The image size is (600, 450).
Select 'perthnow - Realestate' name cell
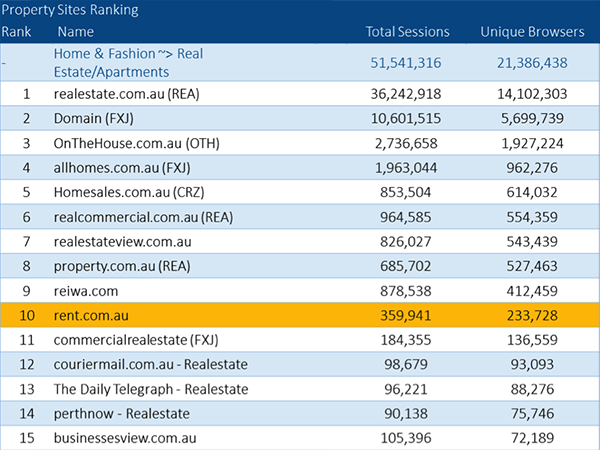coord(122,414)
